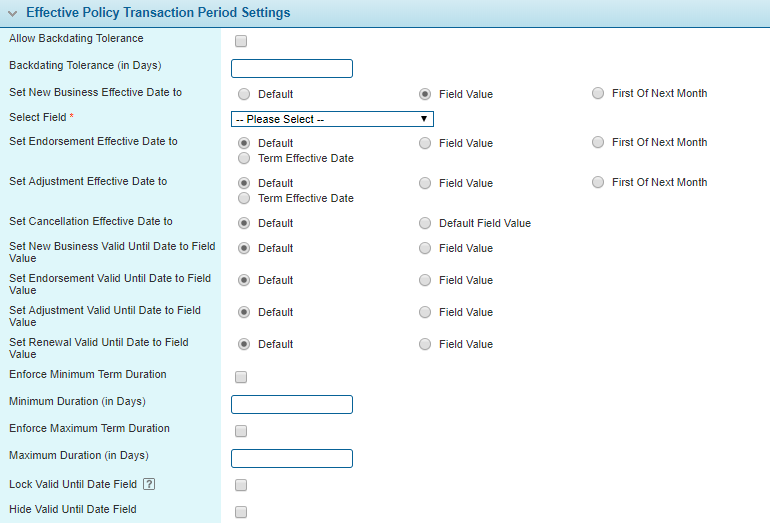Select Field Value for Adjustment Valid Until Date
This screenshot has width=770, height=523.
pos(425,312)
